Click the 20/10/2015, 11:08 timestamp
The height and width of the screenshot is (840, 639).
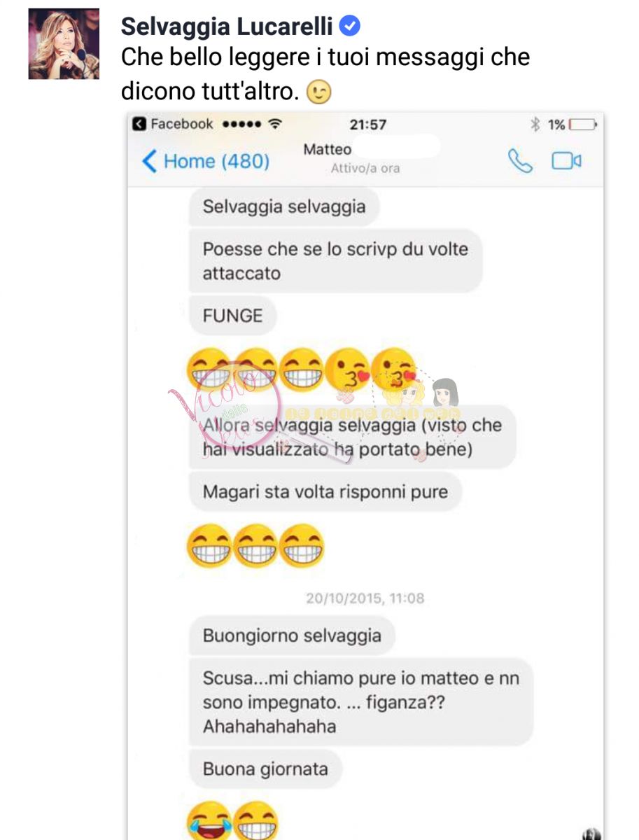[365, 598]
